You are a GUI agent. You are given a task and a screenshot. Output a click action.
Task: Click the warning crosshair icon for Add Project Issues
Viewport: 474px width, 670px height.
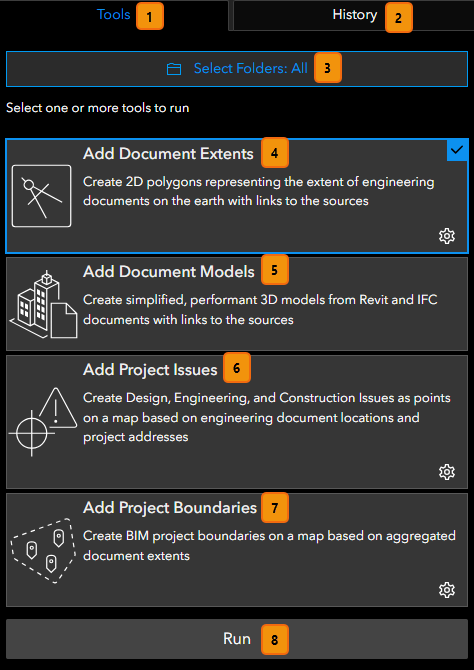[43, 421]
